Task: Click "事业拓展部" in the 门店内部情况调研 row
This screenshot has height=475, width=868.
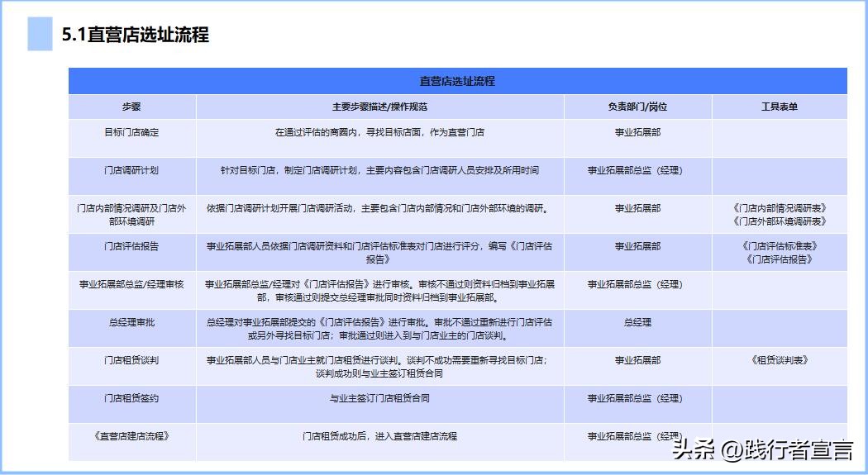Action: [x=637, y=208]
